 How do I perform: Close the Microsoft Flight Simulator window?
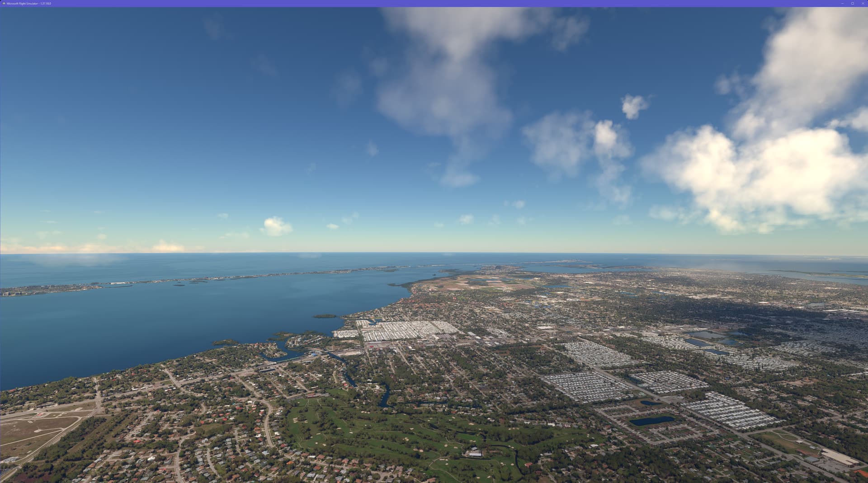863,3
